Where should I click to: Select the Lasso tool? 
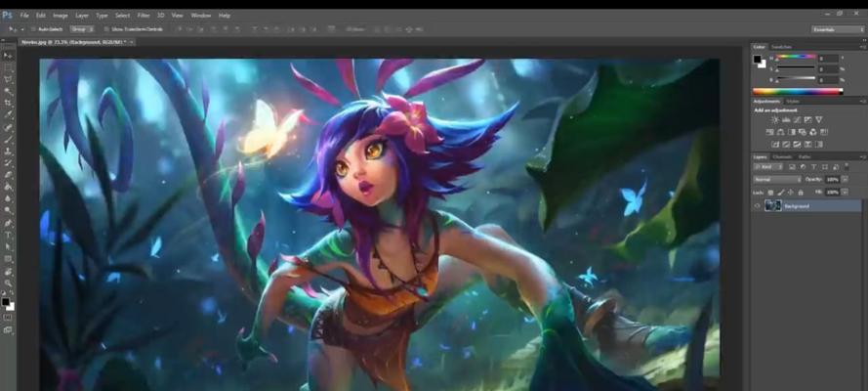pos(9,79)
